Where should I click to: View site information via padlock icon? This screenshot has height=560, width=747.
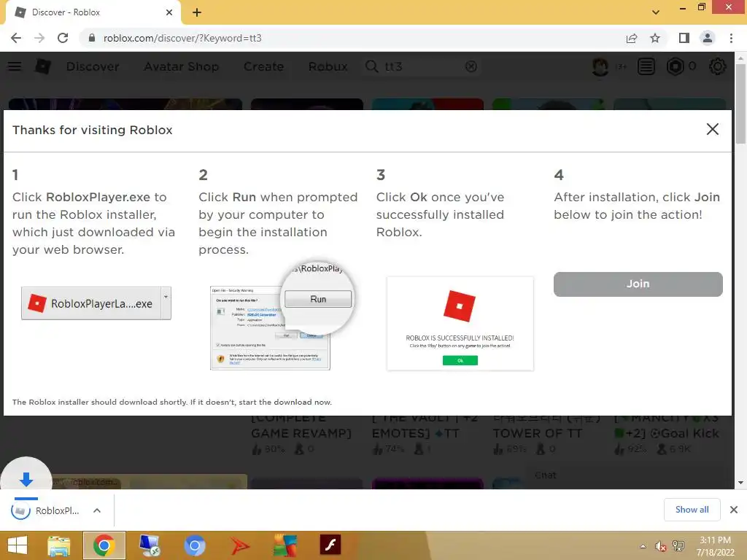point(92,38)
